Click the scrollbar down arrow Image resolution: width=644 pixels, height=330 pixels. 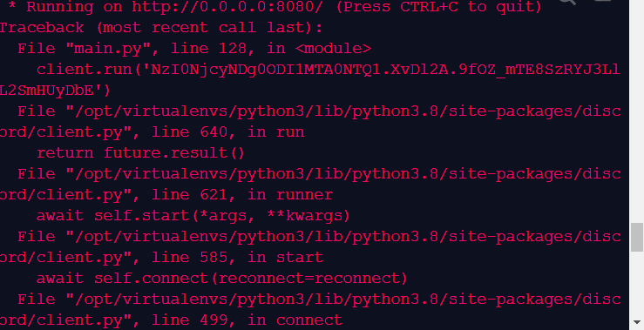point(637,323)
